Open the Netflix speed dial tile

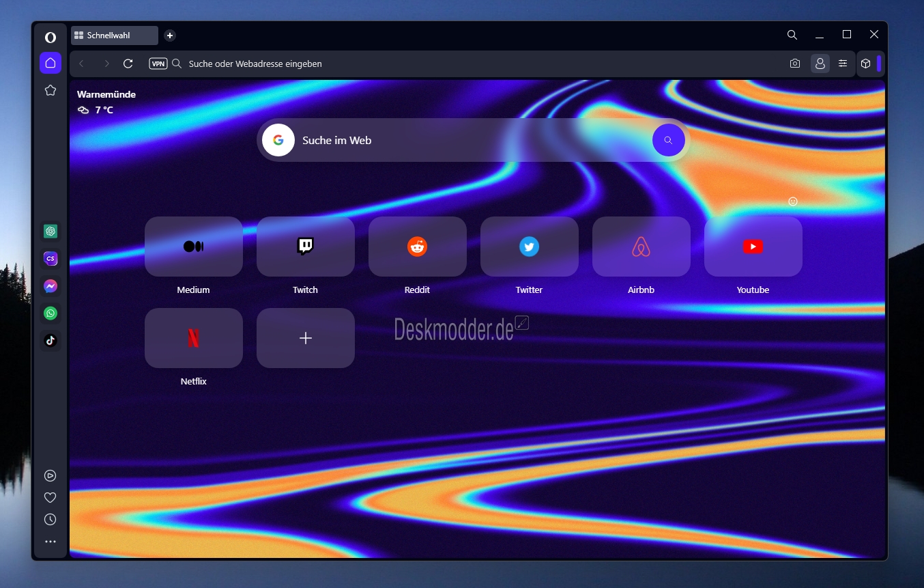coord(194,338)
